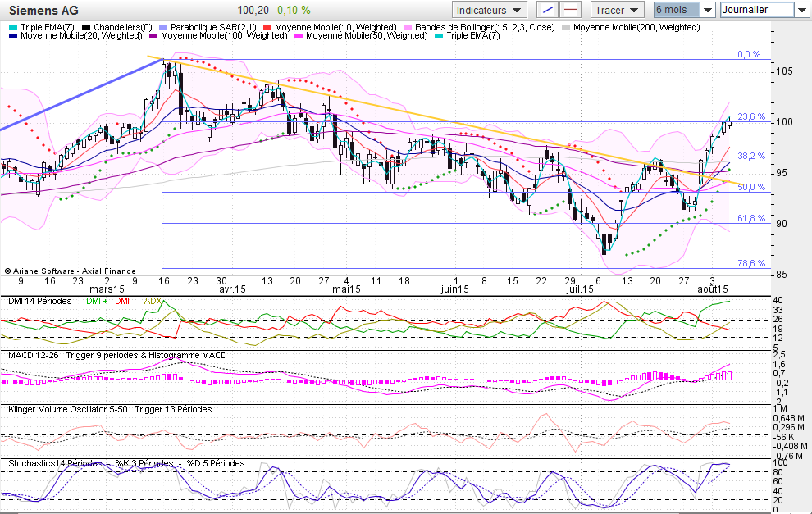The height and width of the screenshot is (514, 812).
Task: Expand the 6 mois period combo box
Action: click(x=707, y=10)
